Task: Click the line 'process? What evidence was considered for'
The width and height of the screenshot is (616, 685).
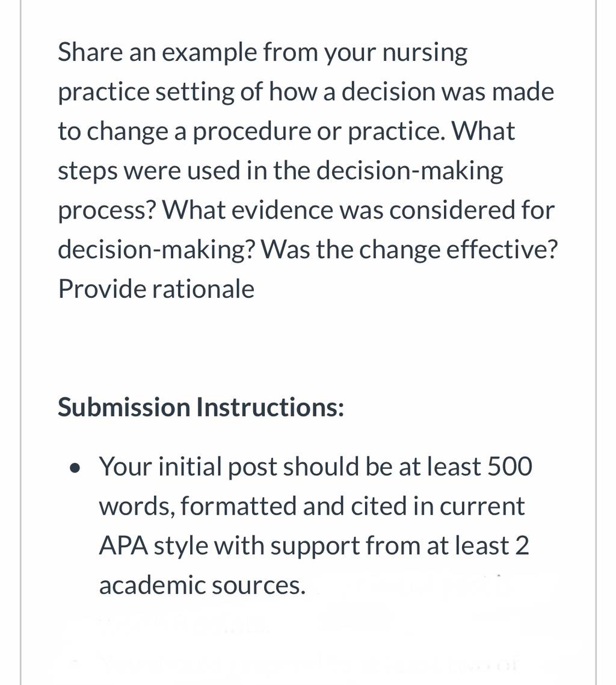Action: tap(306, 211)
